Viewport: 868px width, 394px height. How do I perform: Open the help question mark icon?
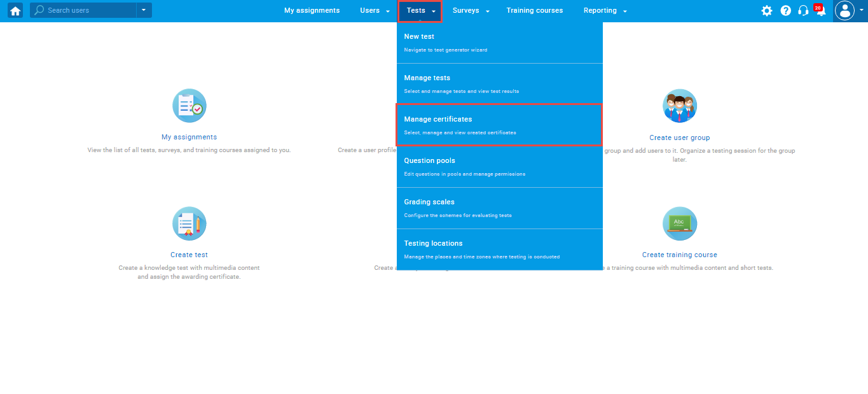785,11
